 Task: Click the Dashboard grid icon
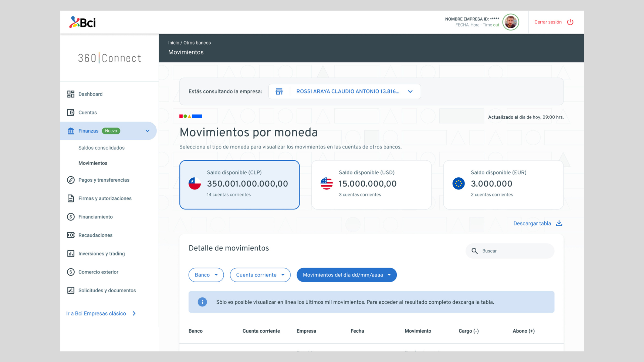click(70, 94)
